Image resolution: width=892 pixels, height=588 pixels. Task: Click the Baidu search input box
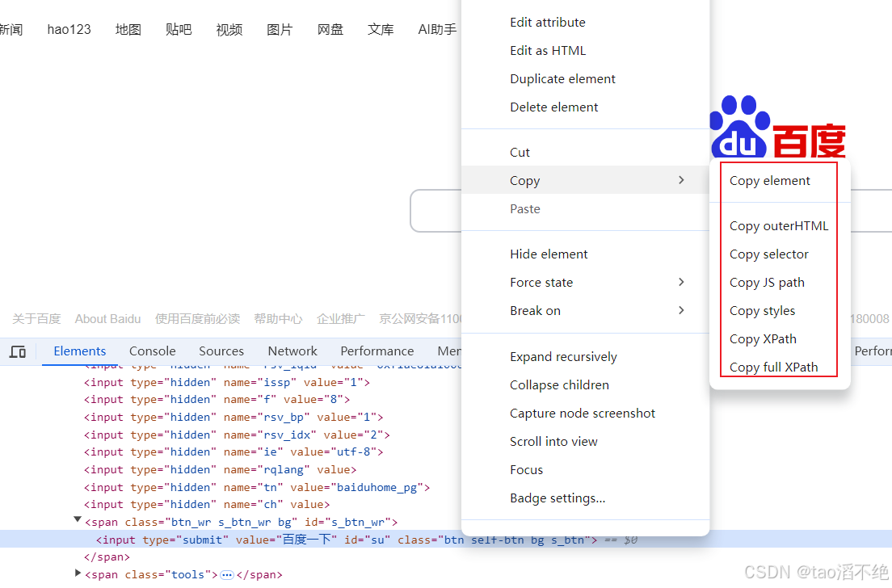[x=435, y=211]
